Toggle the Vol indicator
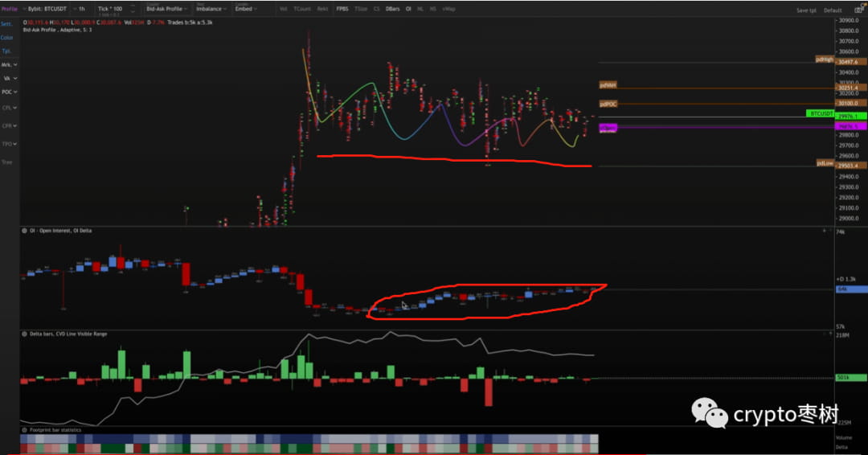 [x=284, y=9]
